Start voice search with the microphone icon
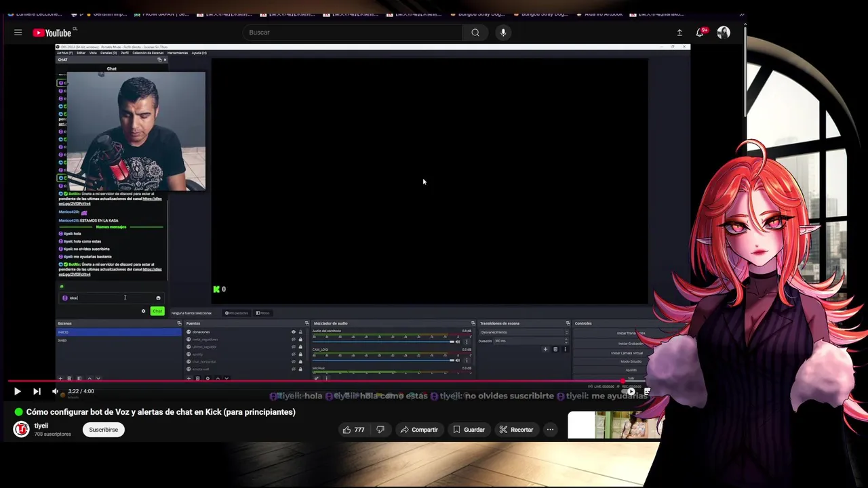Viewport: 868px width, 488px height. [503, 33]
